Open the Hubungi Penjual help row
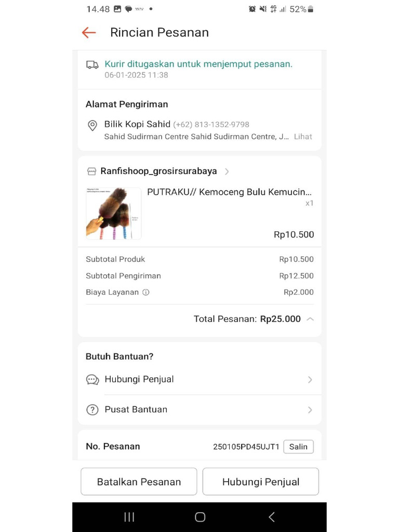The height and width of the screenshot is (532, 399). click(x=199, y=380)
